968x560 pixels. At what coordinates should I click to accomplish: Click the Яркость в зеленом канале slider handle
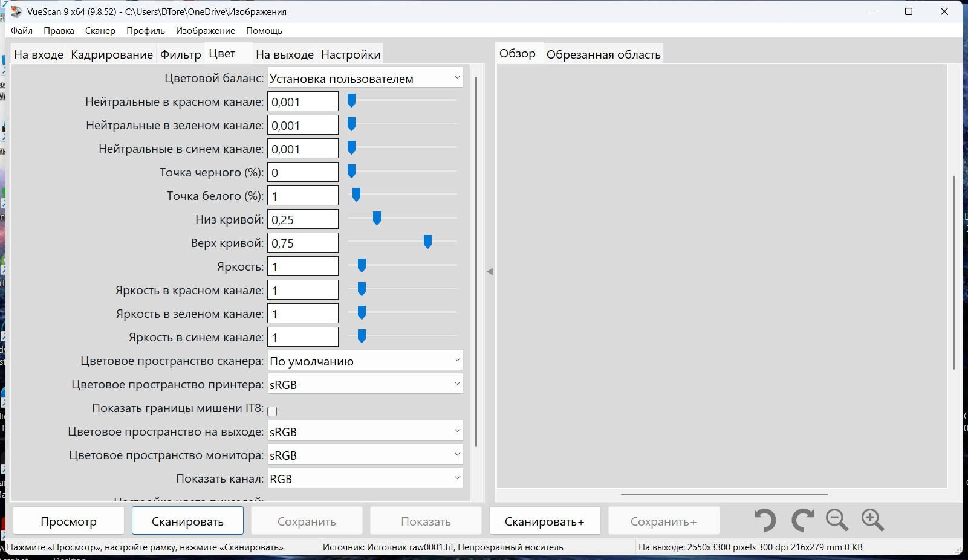pyautogui.click(x=362, y=313)
